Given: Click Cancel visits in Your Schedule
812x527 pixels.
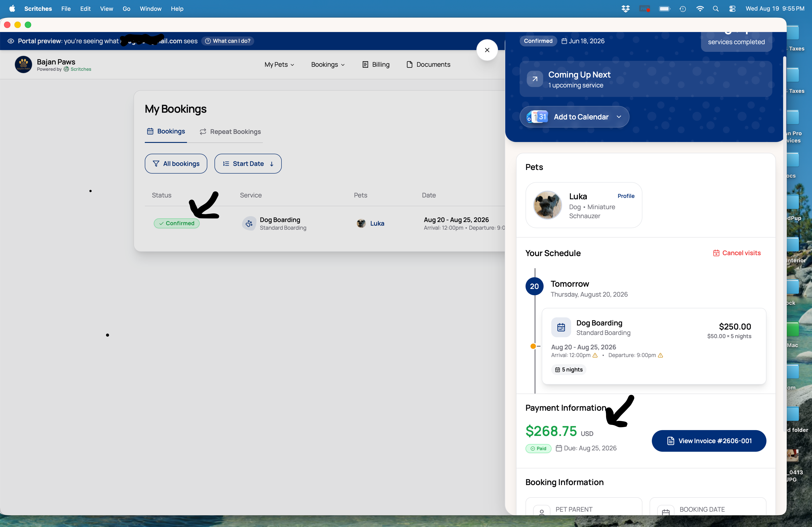Looking at the screenshot, I should (x=737, y=253).
